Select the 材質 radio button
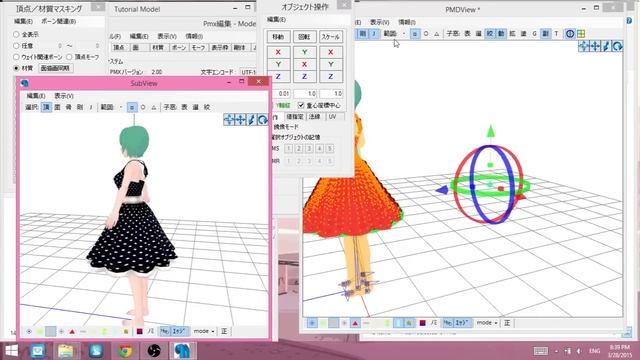The height and width of the screenshot is (360, 640). (x=16, y=68)
